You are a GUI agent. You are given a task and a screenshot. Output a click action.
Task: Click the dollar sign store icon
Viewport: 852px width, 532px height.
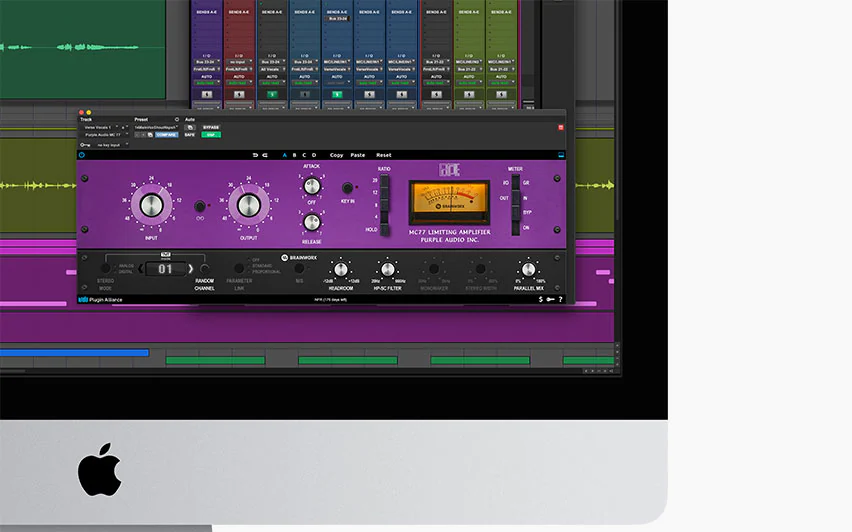(541, 299)
